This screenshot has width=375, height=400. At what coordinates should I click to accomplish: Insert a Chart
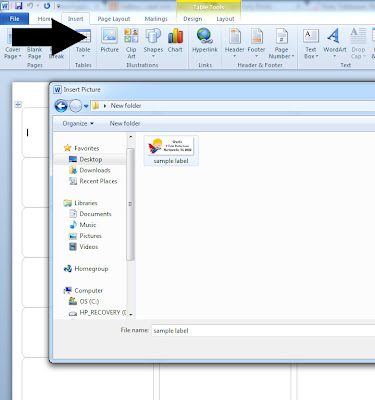(175, 41)
